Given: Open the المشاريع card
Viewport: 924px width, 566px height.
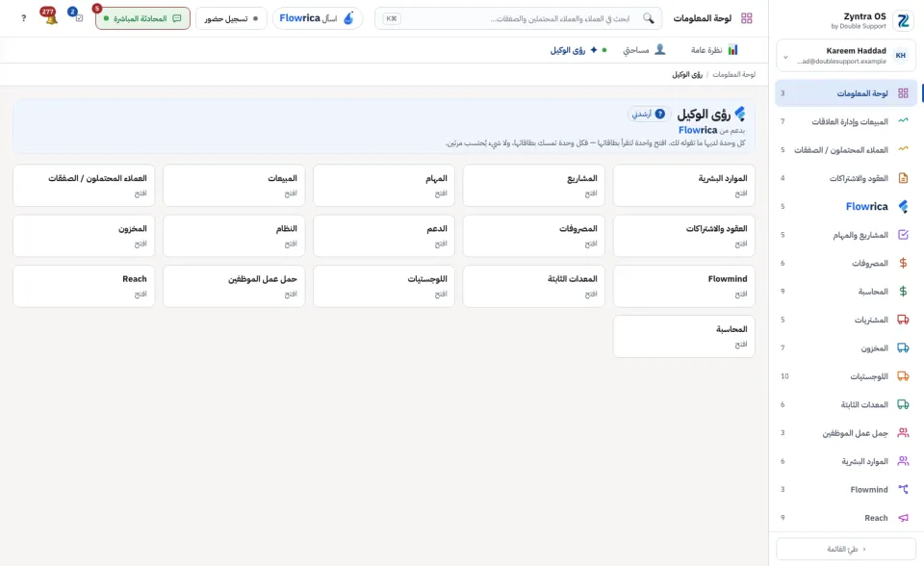Looking at the screenshot, I should click(534, 185).
